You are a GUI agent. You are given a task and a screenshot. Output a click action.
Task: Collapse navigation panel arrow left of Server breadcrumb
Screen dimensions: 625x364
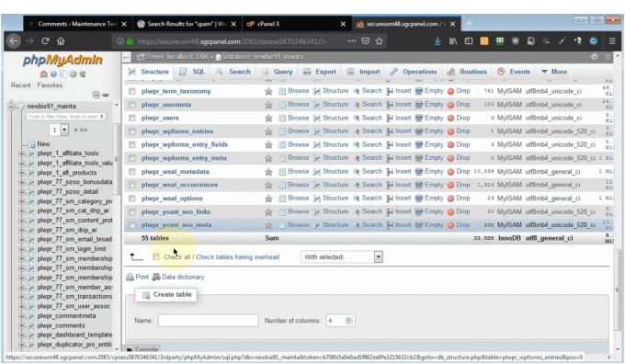[127, 57]
